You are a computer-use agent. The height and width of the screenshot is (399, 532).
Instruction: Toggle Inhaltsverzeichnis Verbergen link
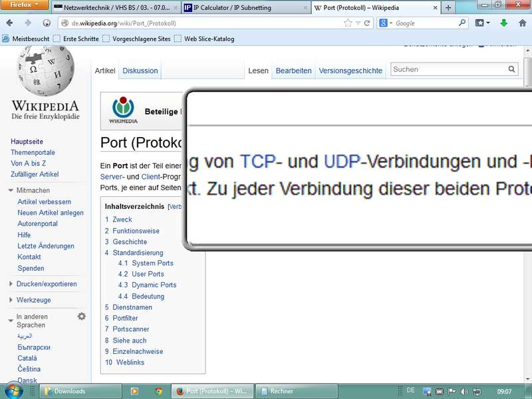click(176, 207)
